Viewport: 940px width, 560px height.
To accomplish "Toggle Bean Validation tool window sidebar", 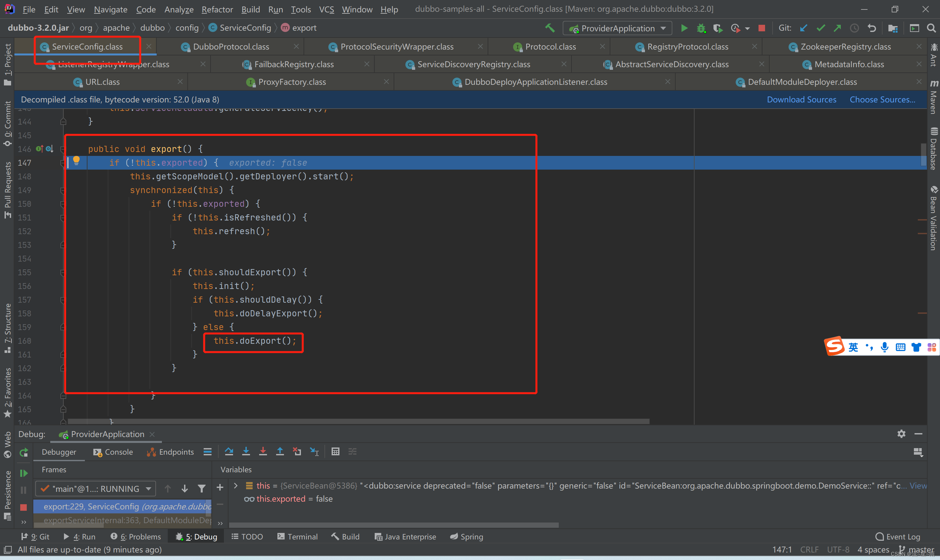I will pyautogui.click(x=933, y=218).
